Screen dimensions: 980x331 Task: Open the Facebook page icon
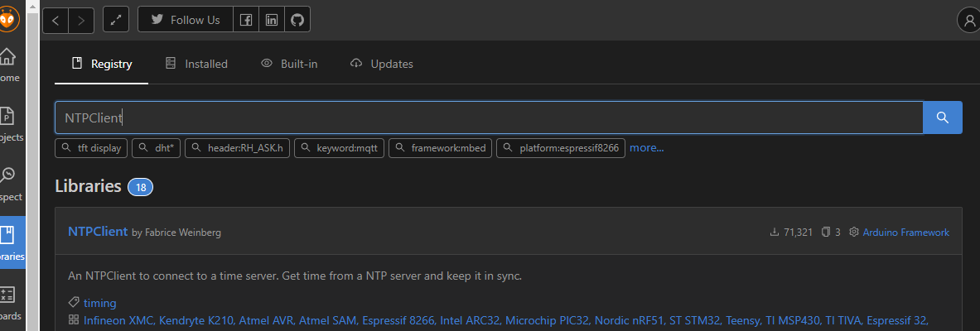click(246, 20)
